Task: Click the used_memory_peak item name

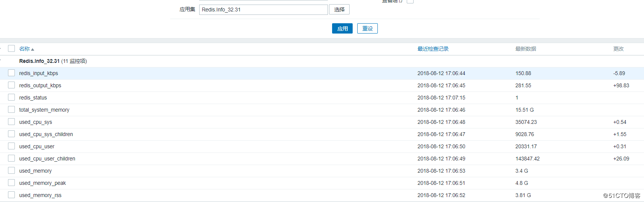Action: 42,183
